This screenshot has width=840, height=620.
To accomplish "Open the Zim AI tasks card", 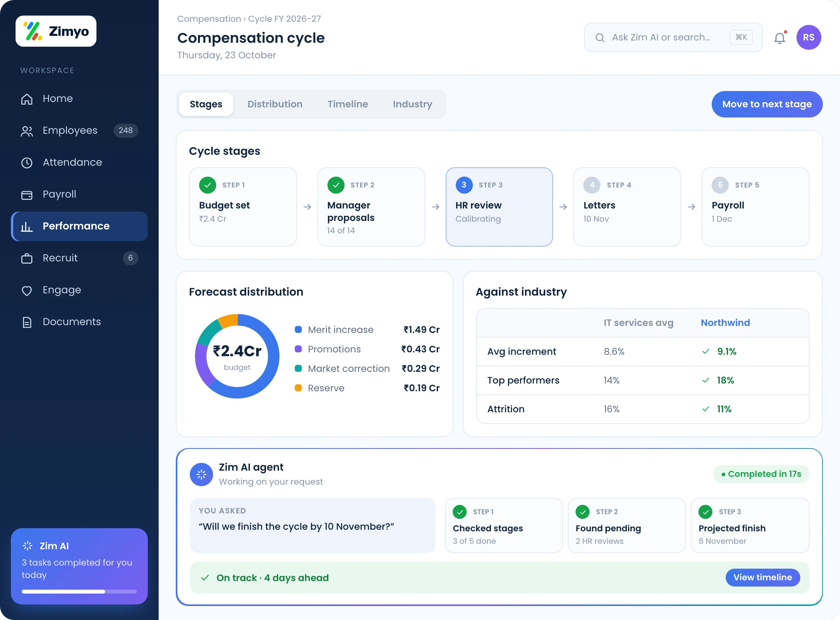I will point(79,566).
